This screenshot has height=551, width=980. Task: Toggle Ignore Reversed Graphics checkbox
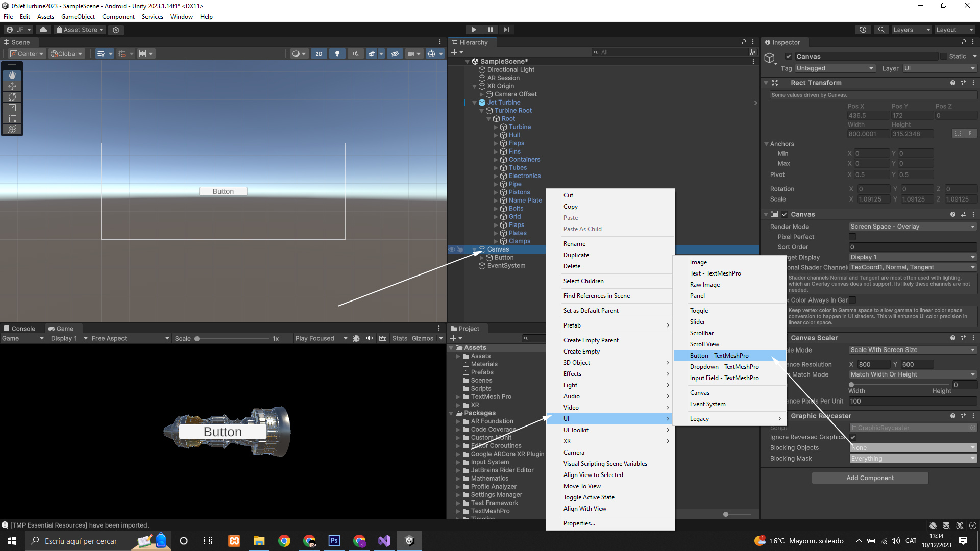tap(853, 437)
